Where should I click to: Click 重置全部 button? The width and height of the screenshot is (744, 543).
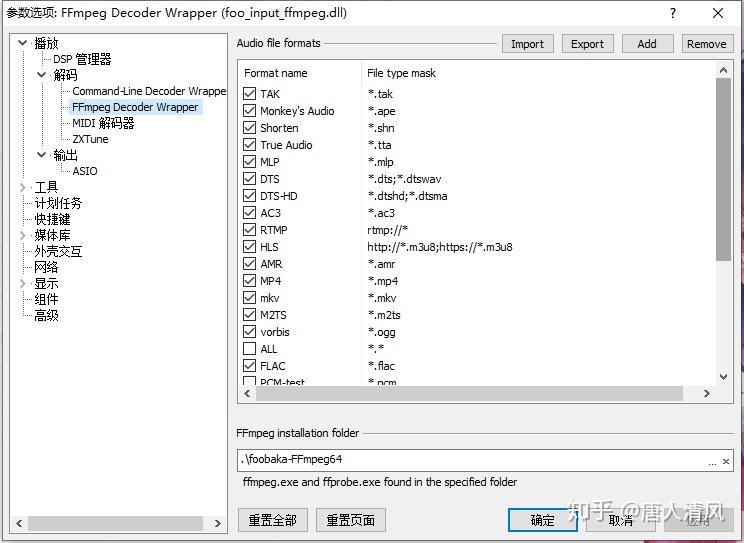point(272,520)
